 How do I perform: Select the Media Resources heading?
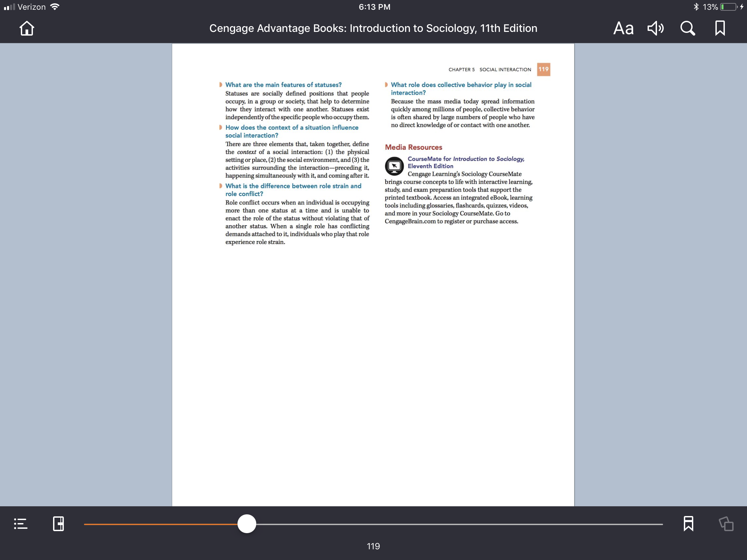(x=413, y=147)
